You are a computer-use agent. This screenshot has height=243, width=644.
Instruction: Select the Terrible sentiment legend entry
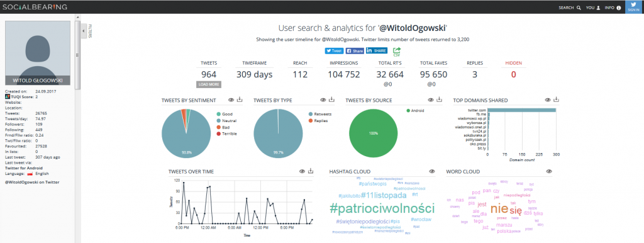(x=226, y=133)
